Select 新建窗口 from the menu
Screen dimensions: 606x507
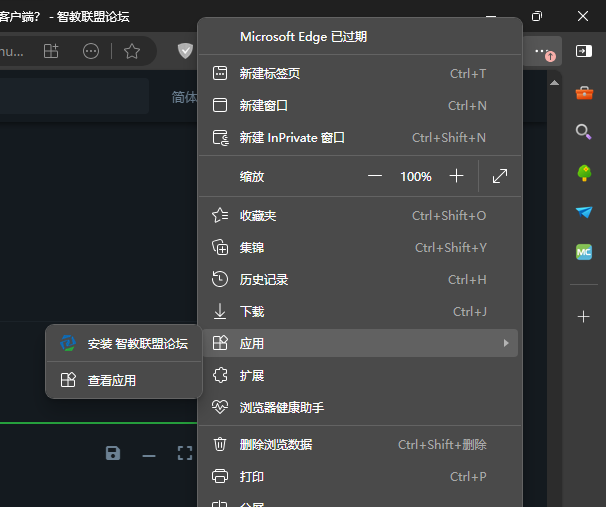(360, 105)
